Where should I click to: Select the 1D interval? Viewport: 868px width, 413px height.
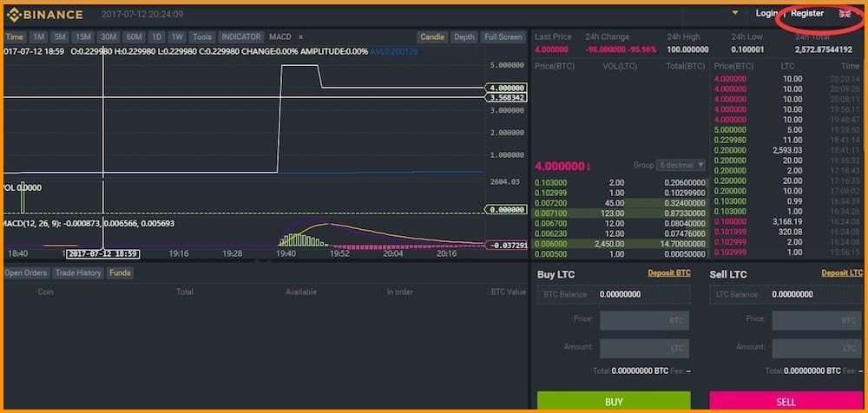pyautogui.click(x=156, y=37)
